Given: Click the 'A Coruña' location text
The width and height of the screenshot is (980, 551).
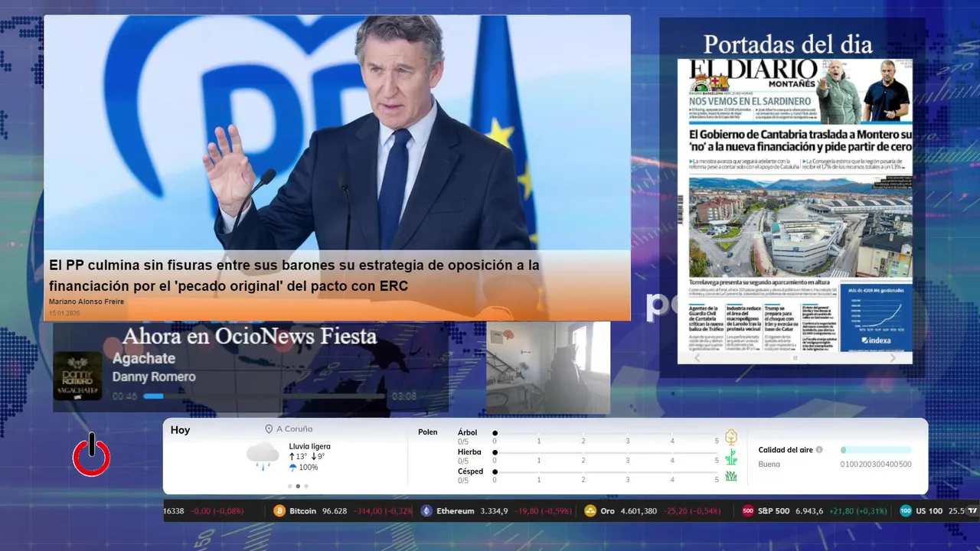Looking at the screenshot, I should click(x=294, y=429).
